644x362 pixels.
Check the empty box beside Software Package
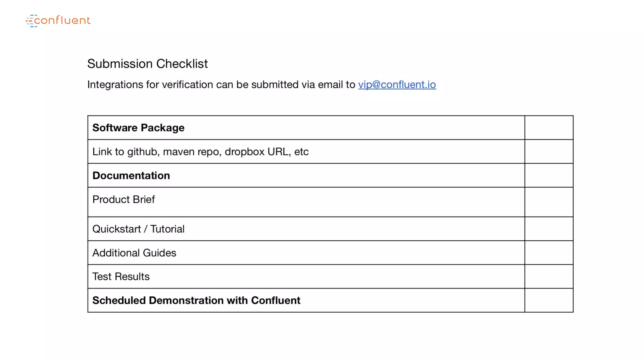click(x=549, y=128)
